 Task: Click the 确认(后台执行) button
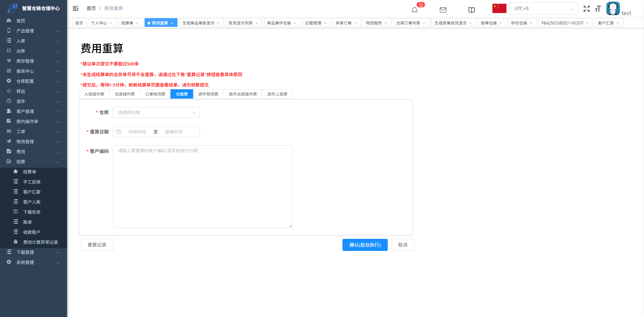pos(365,245)
